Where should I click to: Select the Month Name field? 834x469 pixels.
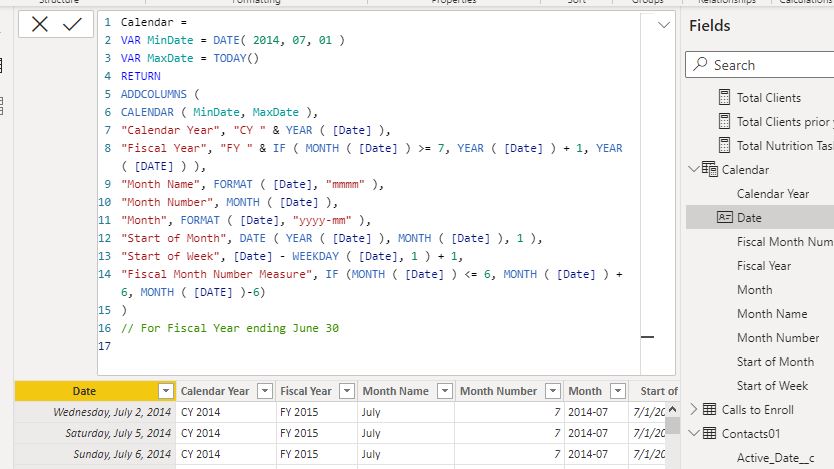coord(772,314)
